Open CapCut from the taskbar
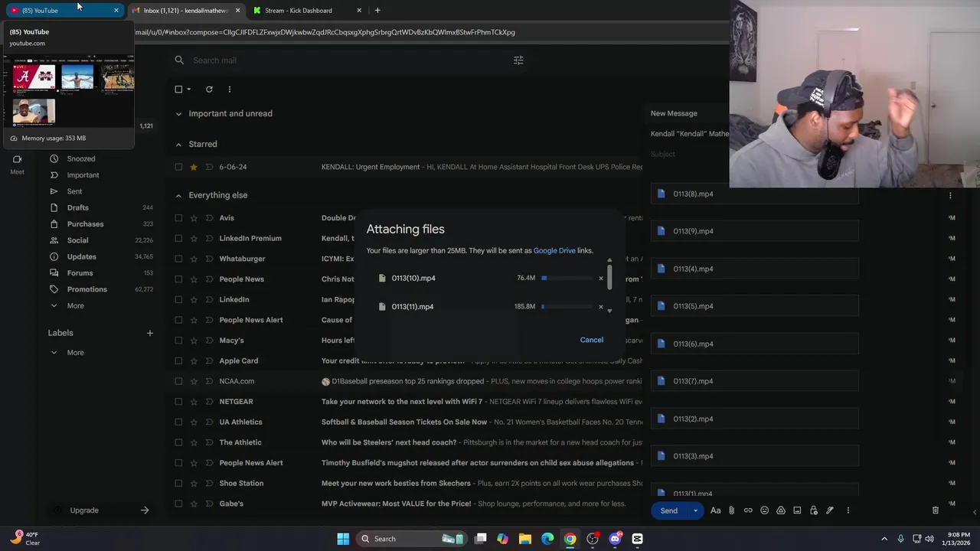980x551 pixels. (x=637, y=539)
